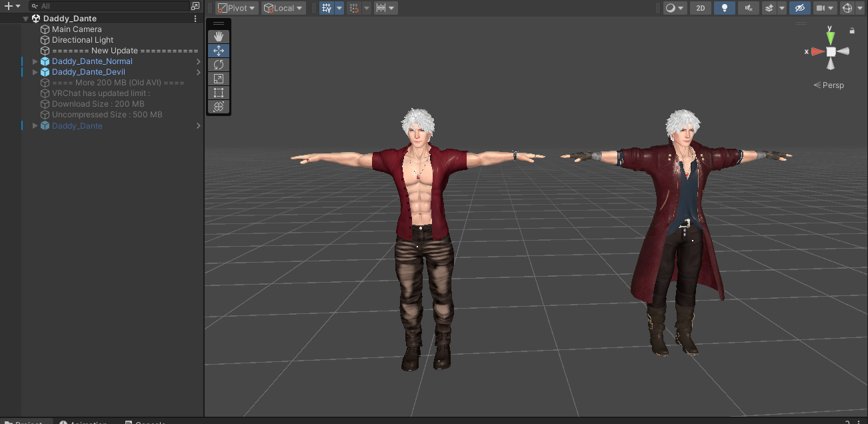Open the ruler snap dropdown arrow
This screenshot has width=868, height=424.
pyautogui.click(x=393, y=8)
